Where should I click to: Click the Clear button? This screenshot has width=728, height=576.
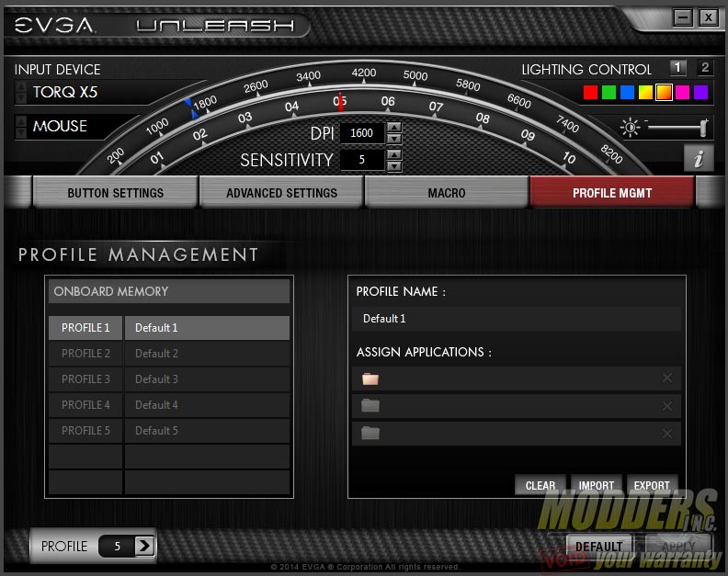(x=540, y=485)
